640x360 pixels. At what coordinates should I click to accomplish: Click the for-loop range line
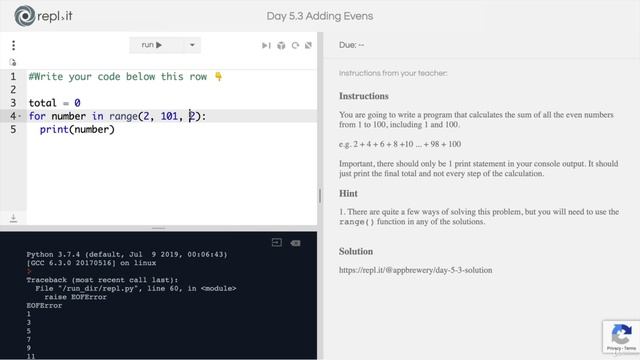pos(118,116)
